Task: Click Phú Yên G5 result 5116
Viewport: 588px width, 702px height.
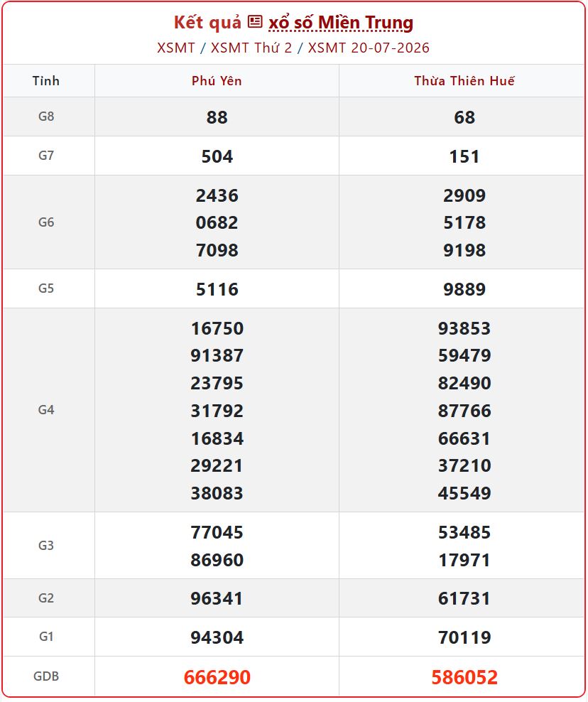Action: click(217, 289)
